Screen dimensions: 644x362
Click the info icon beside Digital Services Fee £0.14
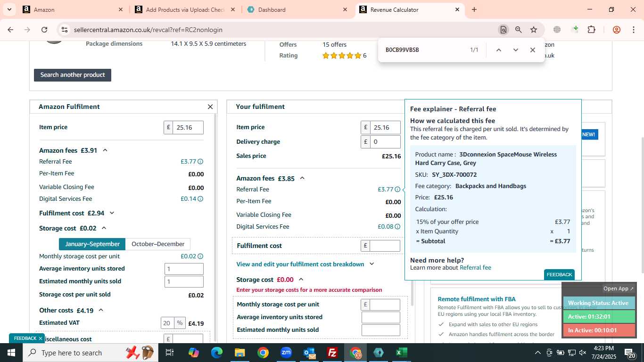coord(200,199)
